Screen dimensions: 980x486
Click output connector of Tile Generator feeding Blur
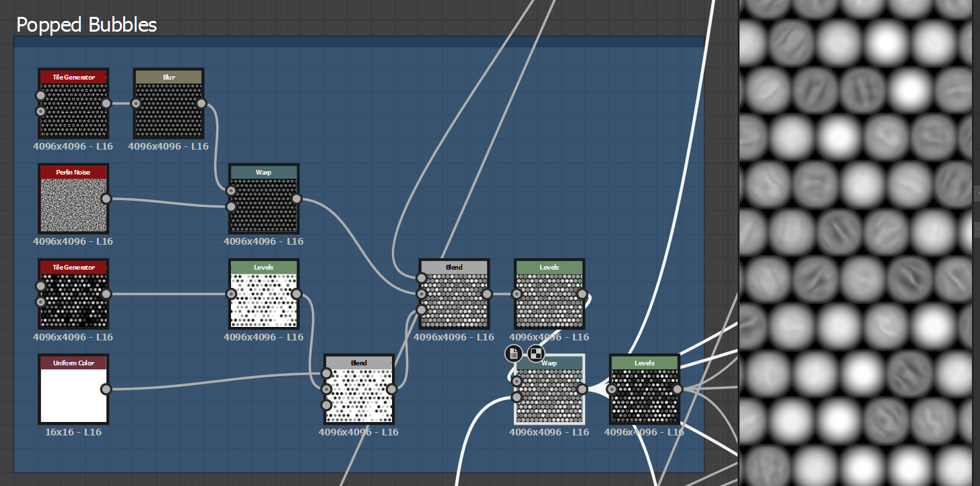(x=106, y=103)
